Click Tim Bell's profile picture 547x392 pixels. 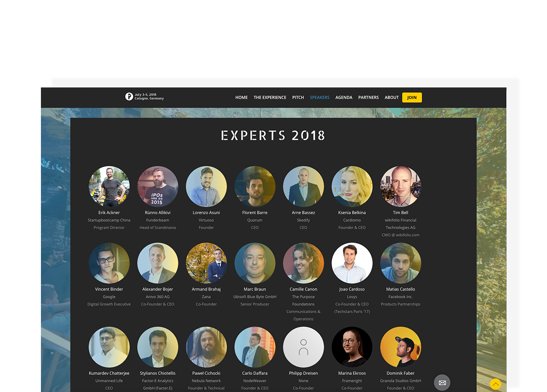(400, 186)
